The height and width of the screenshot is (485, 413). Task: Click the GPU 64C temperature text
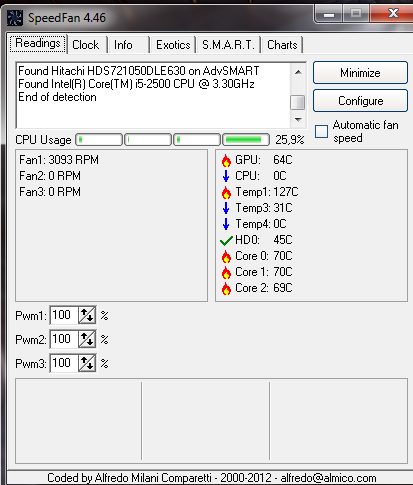tap(264, 160)
